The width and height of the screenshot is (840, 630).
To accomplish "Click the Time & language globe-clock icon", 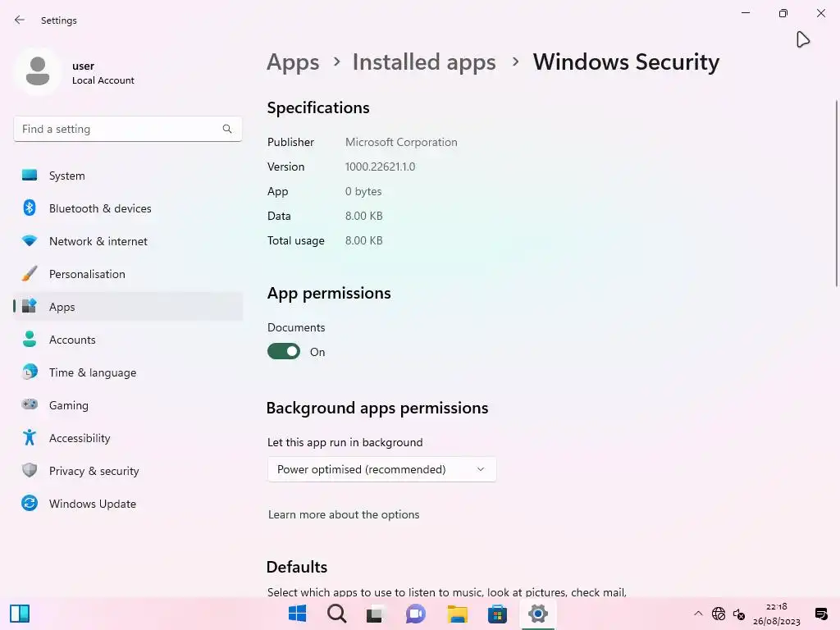I will (30, 372).
